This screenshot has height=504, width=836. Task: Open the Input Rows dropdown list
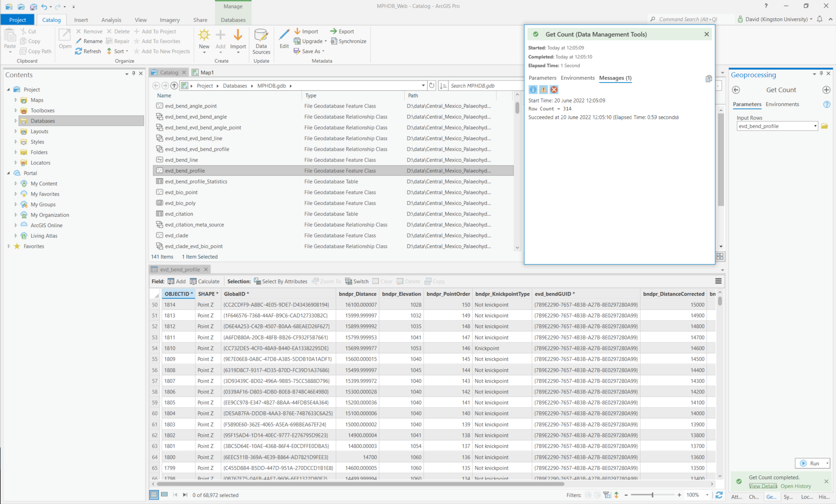pyautogui.click(x=815, y=126)
